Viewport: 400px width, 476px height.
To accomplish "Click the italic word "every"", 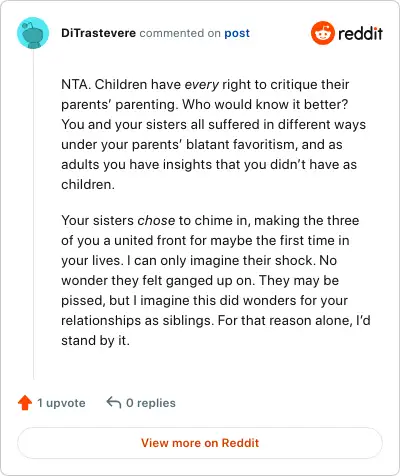I will click(x=202, y=85).
